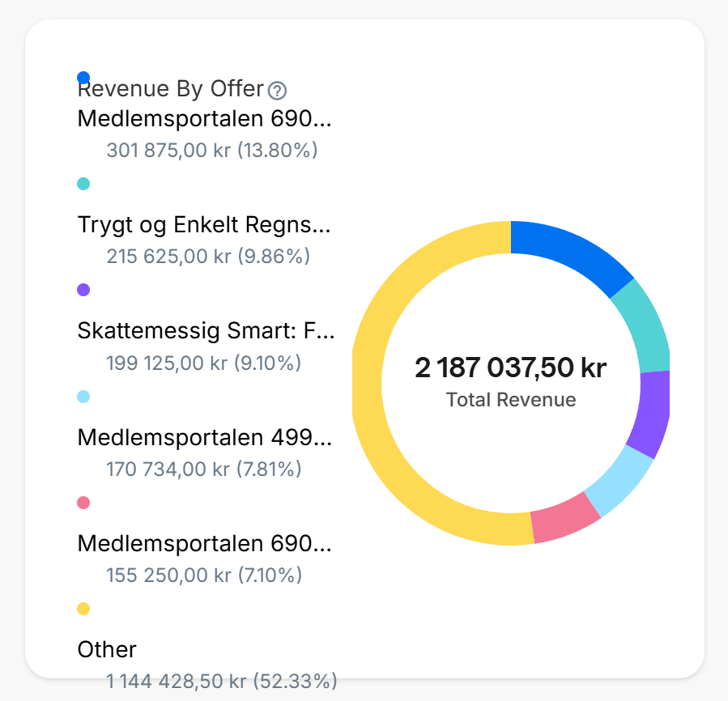Click the Total Revenue amount in chart center
The height and width of the screenshot is (701, 728).
coord(510,368)
